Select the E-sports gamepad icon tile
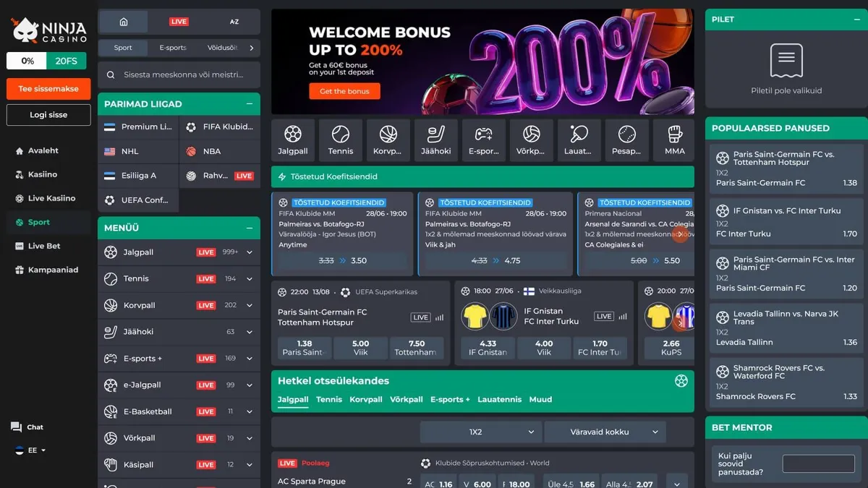 [x=484, y=140]
